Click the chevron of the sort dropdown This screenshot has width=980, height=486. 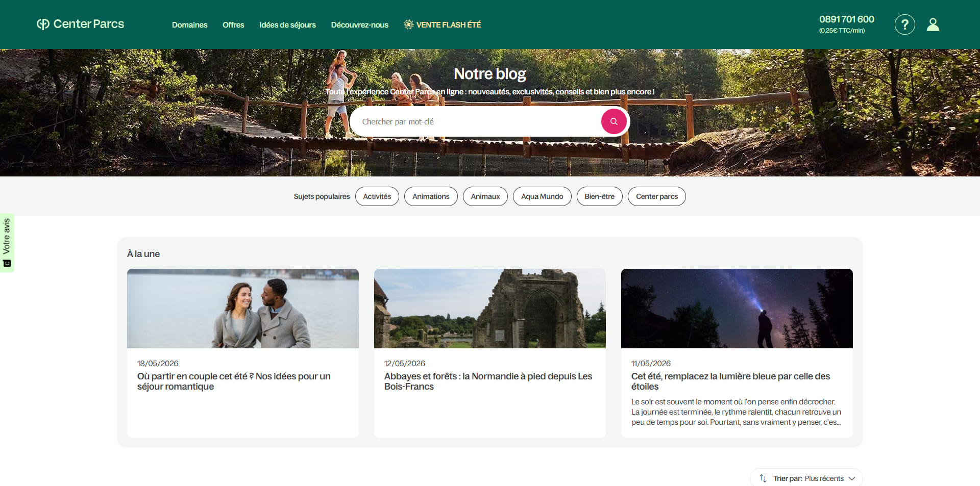[852, 478]
